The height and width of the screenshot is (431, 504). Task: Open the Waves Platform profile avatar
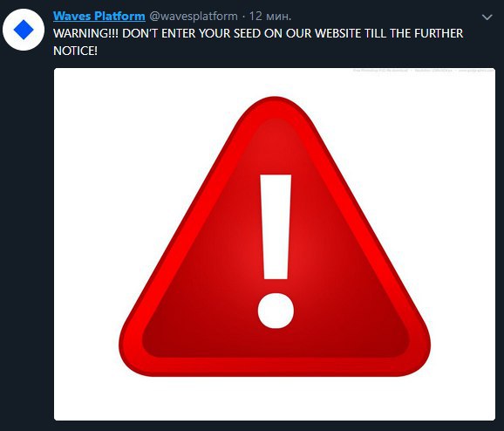pyautogui.click(x=24, y=30)
